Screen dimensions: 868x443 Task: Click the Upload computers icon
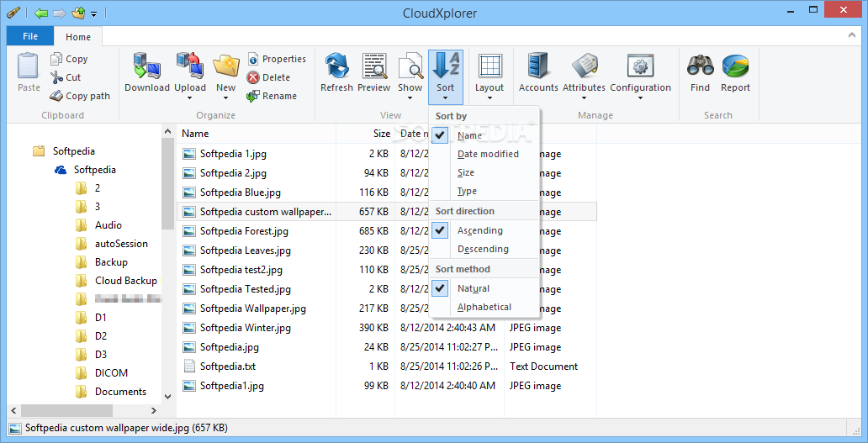tap(190, 66)
